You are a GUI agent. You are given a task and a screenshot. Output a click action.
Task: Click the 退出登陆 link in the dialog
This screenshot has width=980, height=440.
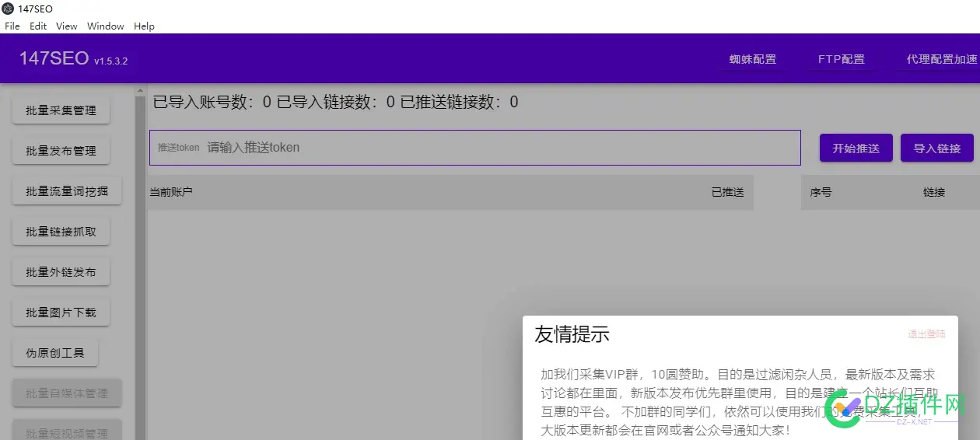[x=926, y=334]
